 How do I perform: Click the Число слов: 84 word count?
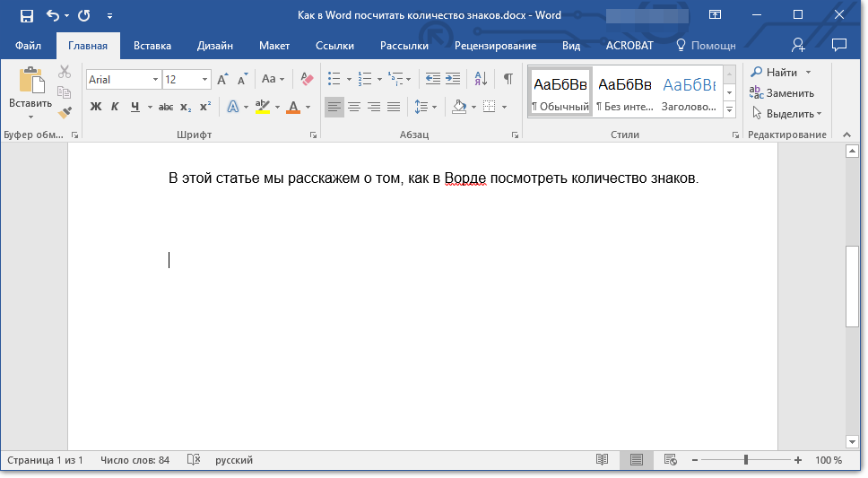pos(135,460)
